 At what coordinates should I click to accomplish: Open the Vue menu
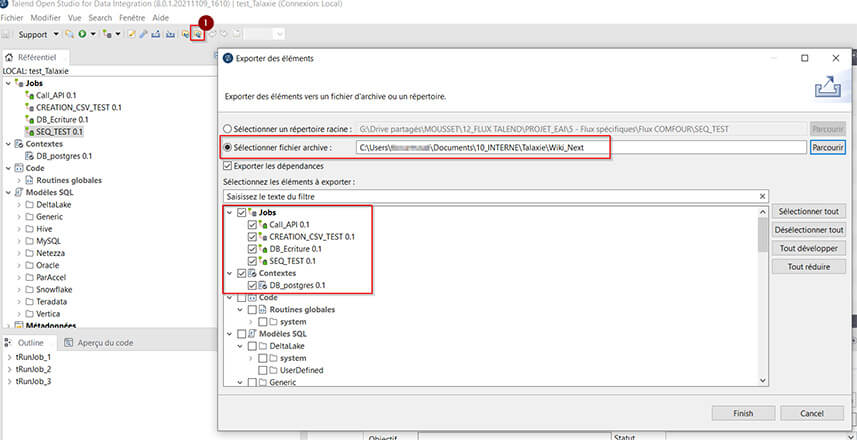tap(74, 17)
